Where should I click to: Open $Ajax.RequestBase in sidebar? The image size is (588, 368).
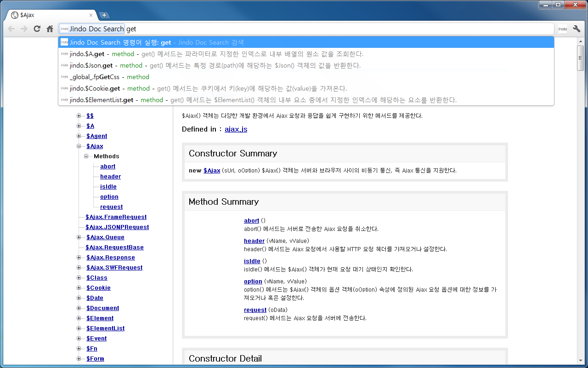tap(115, 247)
